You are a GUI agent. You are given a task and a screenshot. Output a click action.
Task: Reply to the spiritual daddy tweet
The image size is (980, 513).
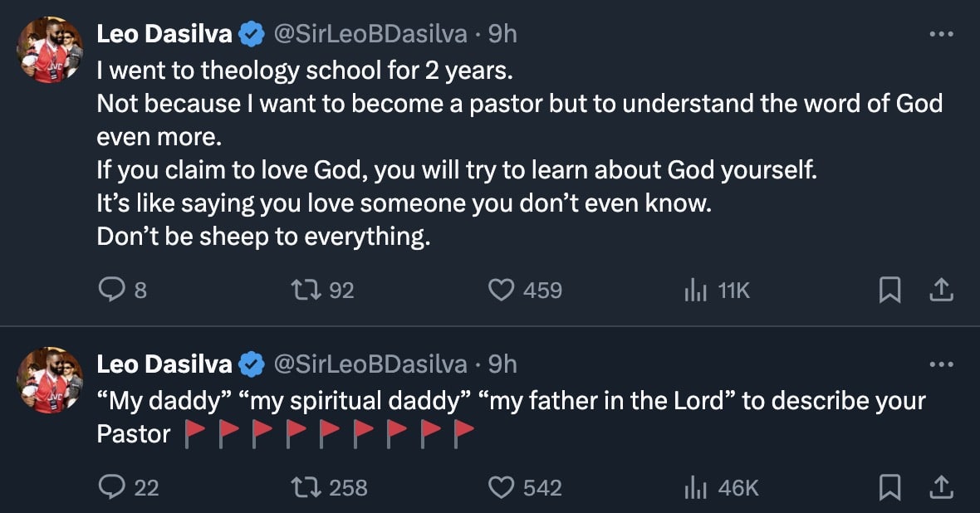pos(111,488)
